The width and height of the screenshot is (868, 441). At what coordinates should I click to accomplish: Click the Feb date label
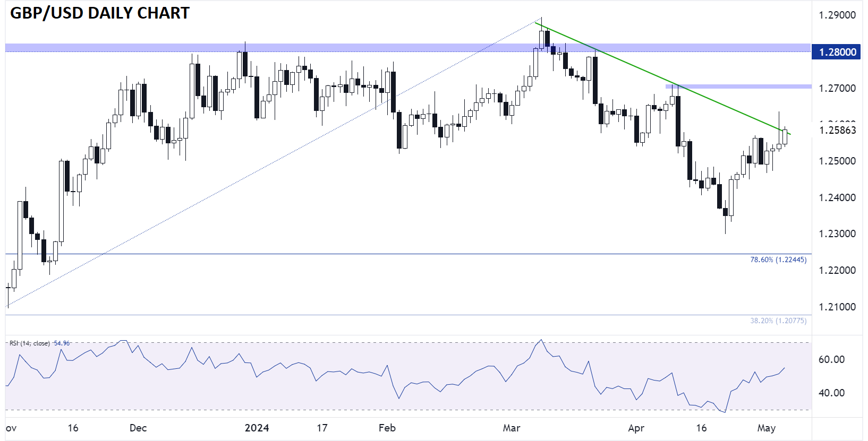point(387,428)
